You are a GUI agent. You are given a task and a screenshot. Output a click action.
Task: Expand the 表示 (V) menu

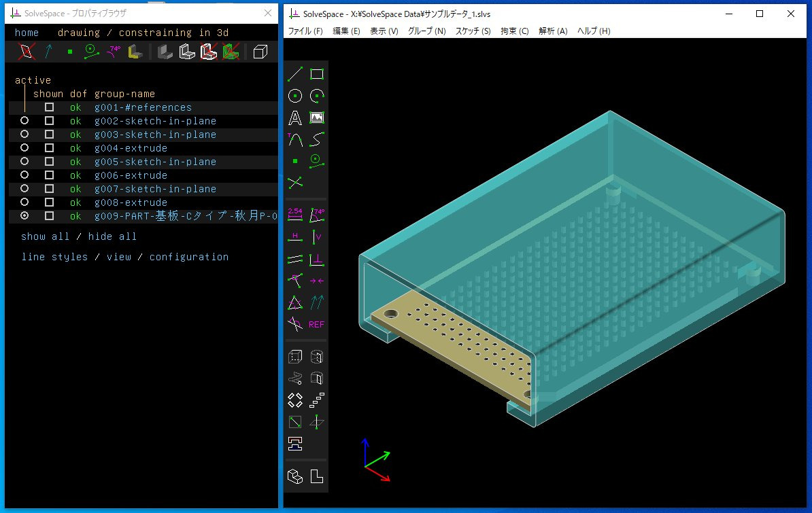[x=384, y=31]
